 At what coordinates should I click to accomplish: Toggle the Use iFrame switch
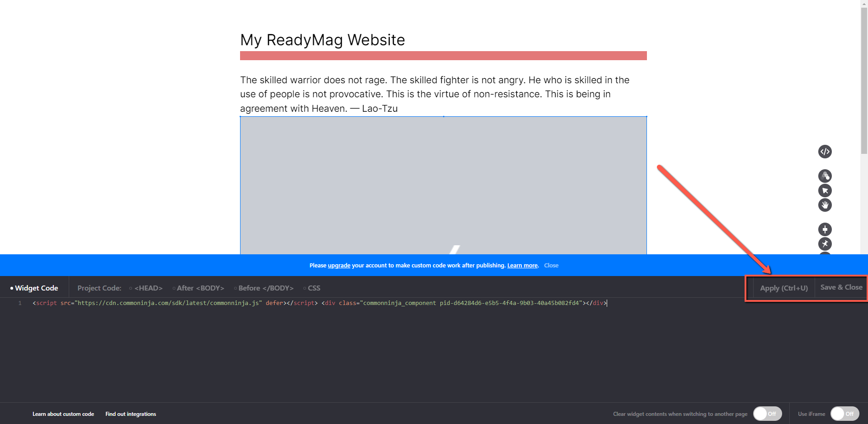pos(844,414)
